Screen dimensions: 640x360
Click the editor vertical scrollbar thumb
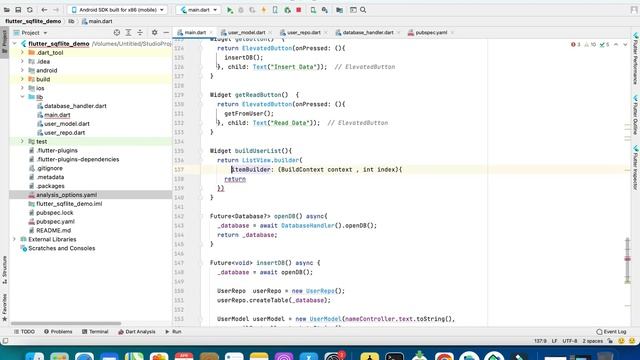click(627, 260)
